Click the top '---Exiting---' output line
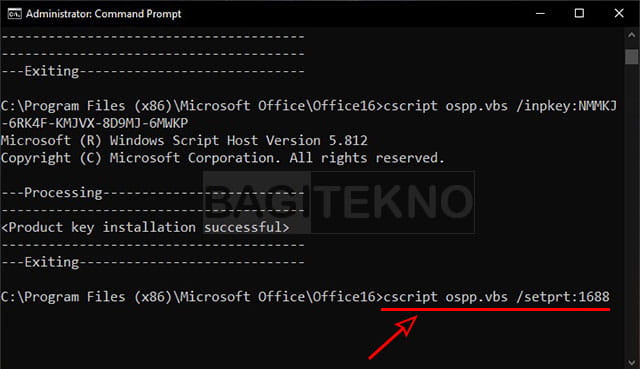The width and height of the screenshot is (640, 369). pos(153,71)
